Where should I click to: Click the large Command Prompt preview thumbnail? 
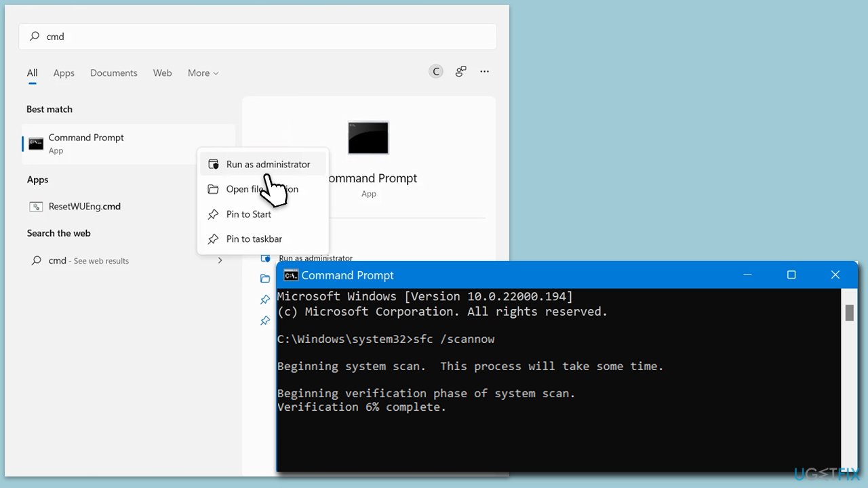[368, 138]
